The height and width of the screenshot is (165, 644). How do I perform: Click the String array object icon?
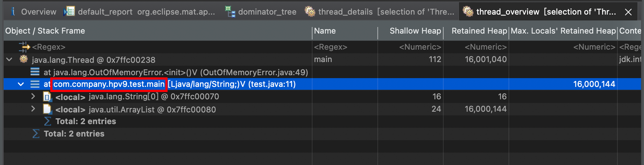[x=47, y=97]
